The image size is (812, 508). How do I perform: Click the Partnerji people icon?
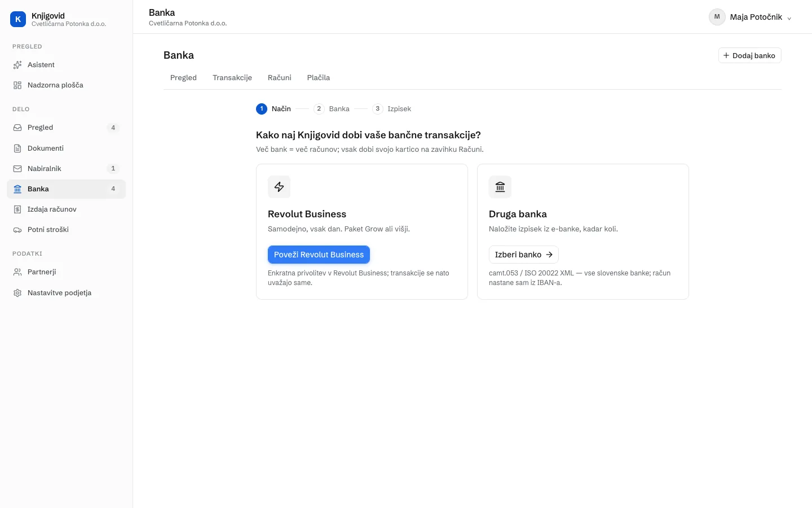[x=17, y=272]
